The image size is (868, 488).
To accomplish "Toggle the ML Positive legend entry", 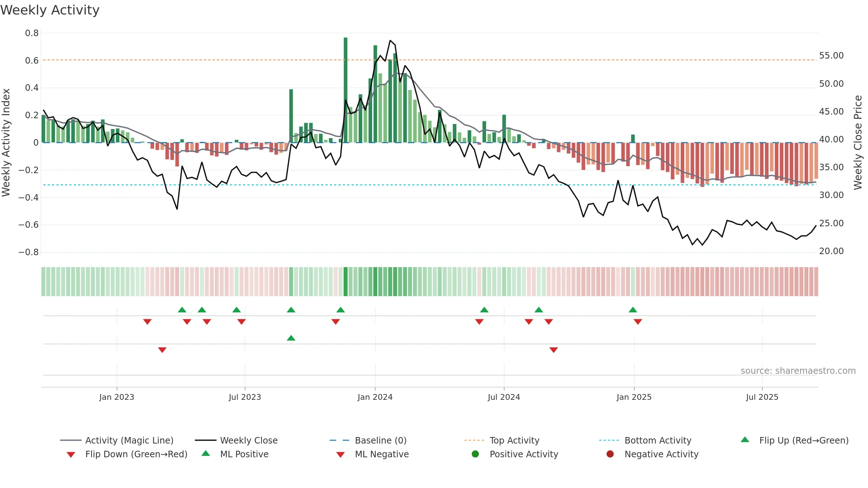I will tap(235, 454).
